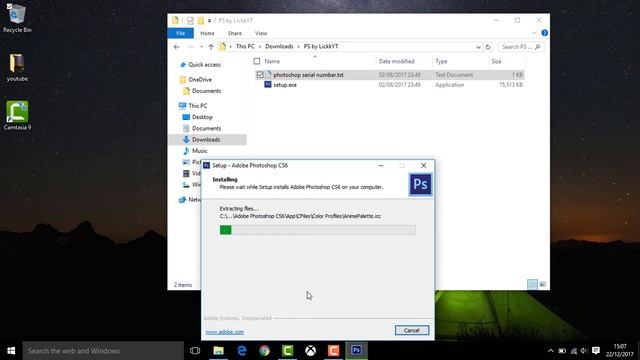
Task: Open the recent locations dropdown
Action: (x=201, y=47)
